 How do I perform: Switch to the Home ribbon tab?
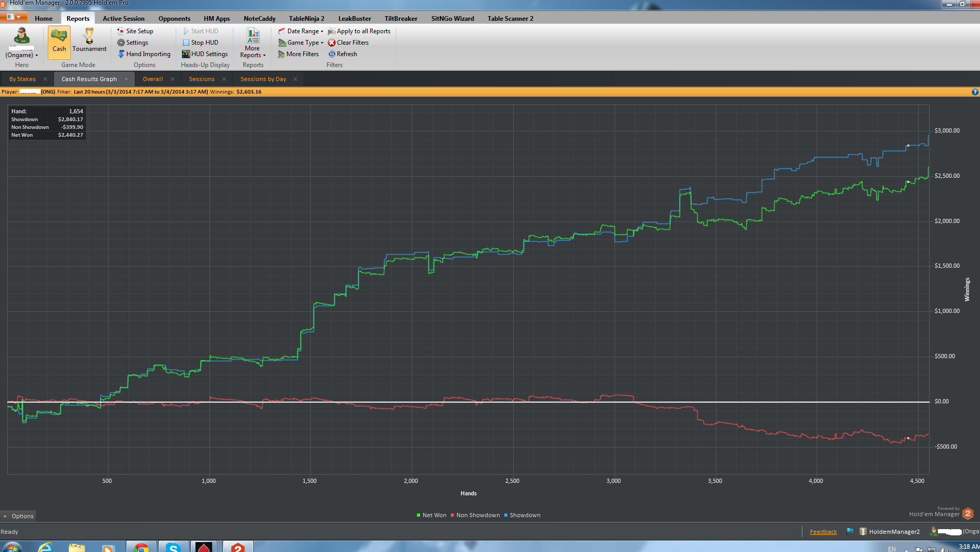(44, 19)
